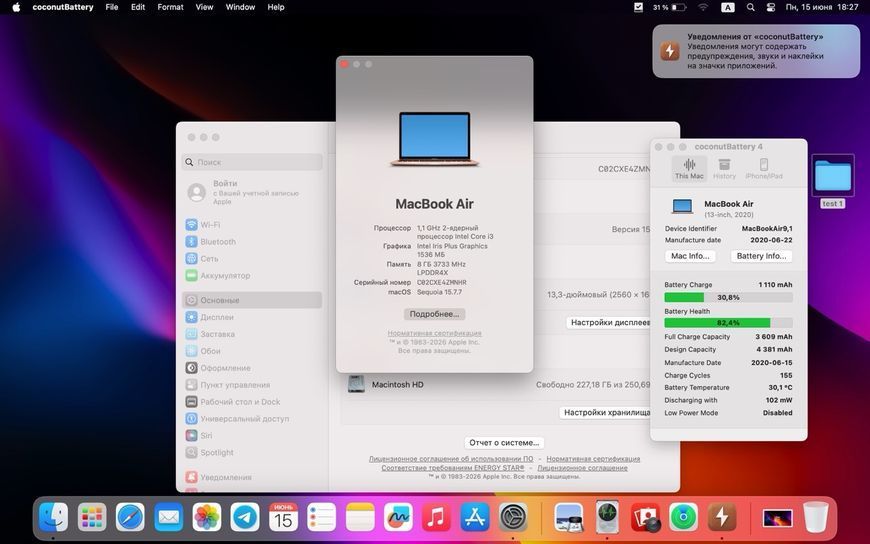Click the Spotlight search icon in menu bar

[x=750, y=7]
